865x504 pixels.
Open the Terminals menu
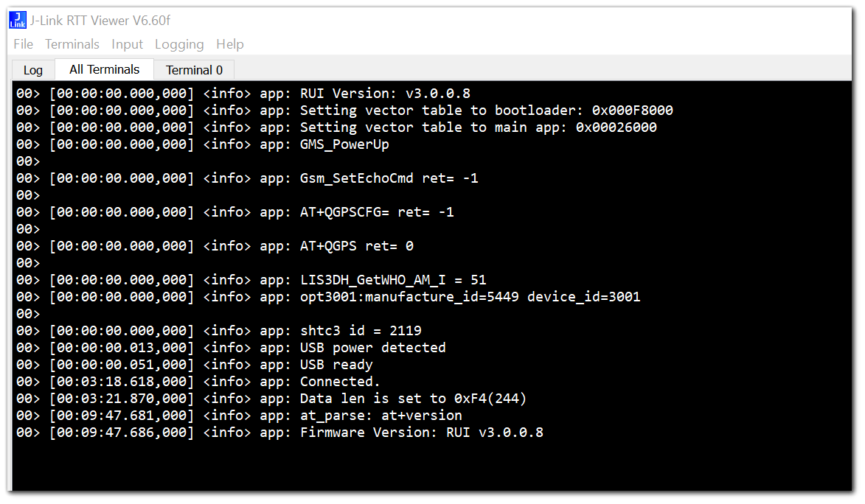[72, 44]
